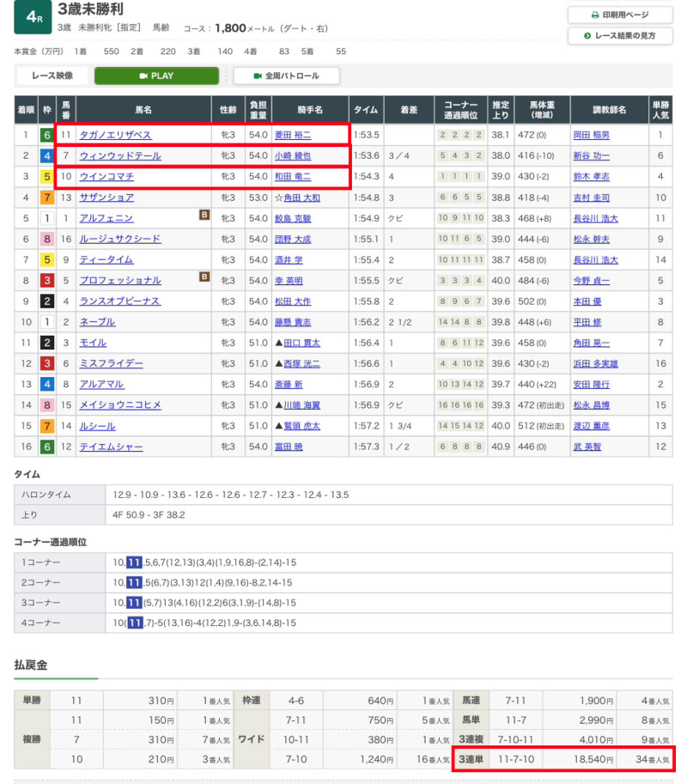Click the camera icon on 全周パトロール
Image resolution: width=687 pixels, height=784 pixels.
coord(257,76)
